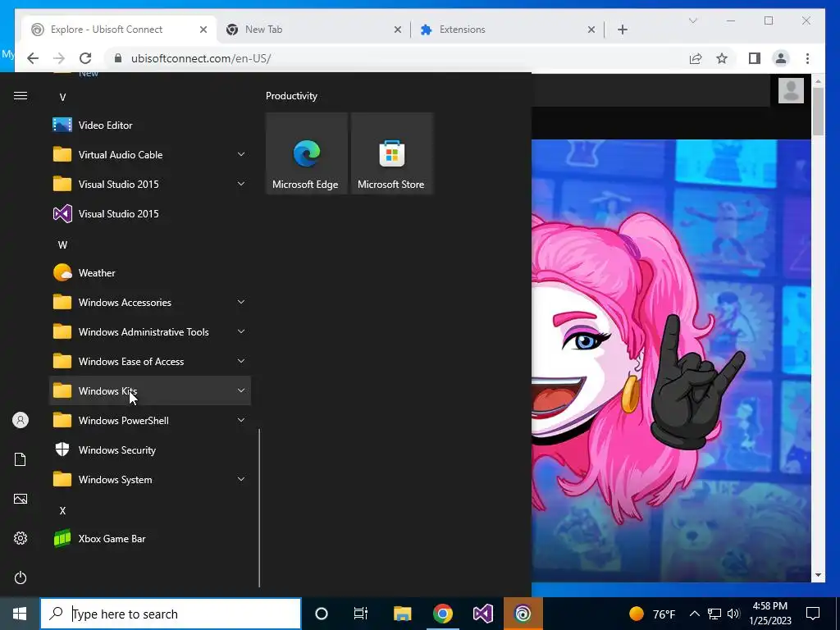Image resolution: width=840 pixels, height=630 pixels.
Task: Jump to letter V in app list
Action: (x=62, y=97)
